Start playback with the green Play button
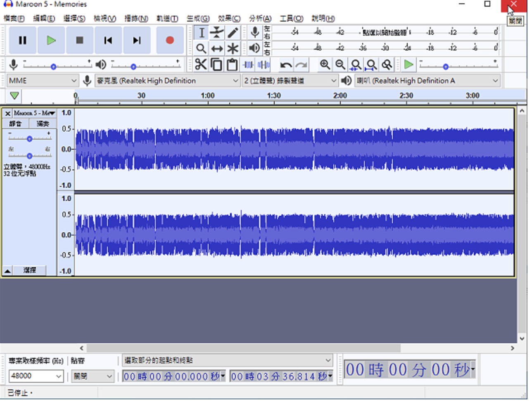The height and width of the screenshot is (401, 532). 51,41
